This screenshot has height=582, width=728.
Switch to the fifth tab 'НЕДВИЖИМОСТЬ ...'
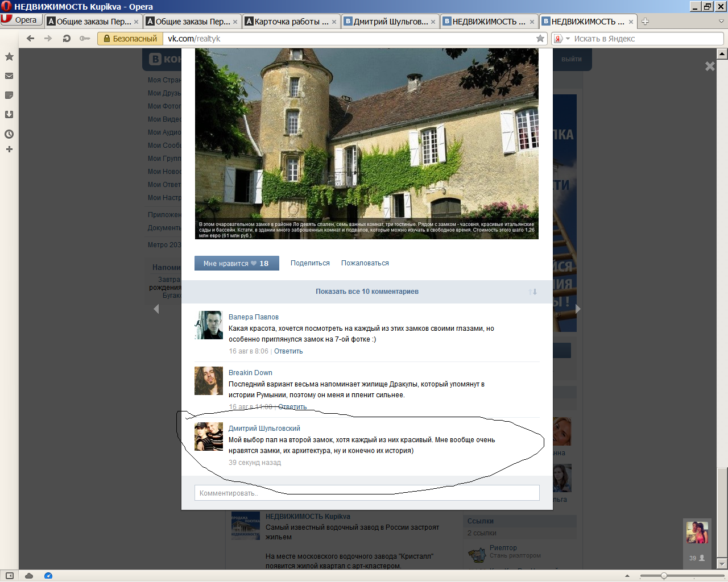(x=489, y=22)
